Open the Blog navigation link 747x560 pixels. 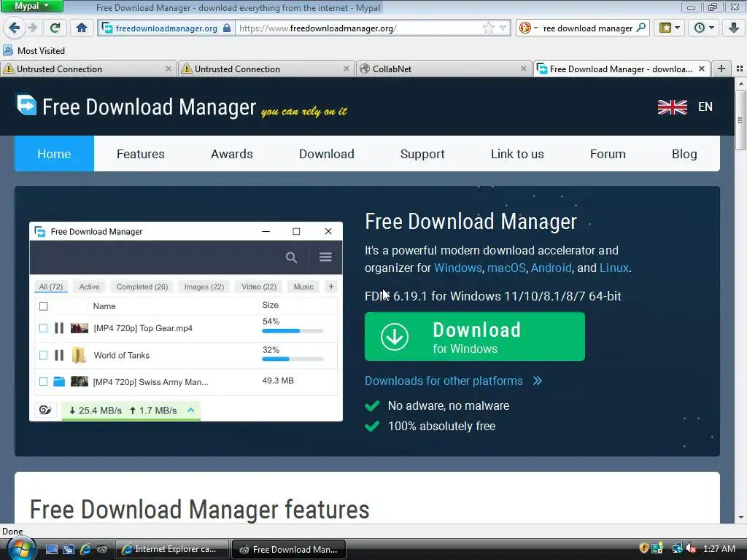point(684,154)
